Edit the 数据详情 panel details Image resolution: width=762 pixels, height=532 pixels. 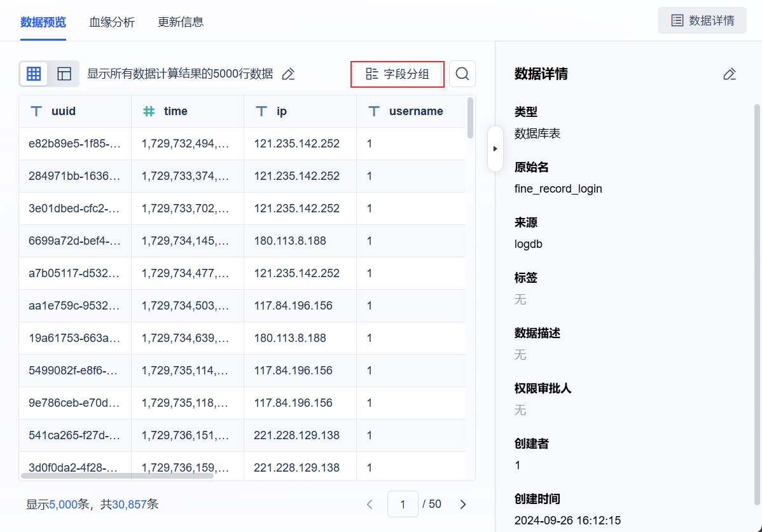point(730,74)
